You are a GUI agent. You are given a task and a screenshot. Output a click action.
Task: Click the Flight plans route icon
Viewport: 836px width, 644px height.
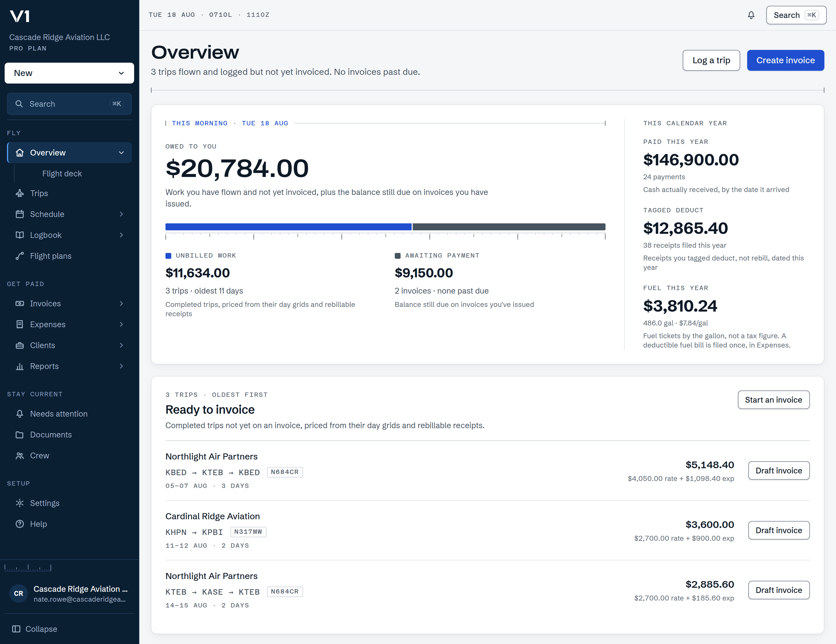19,256
